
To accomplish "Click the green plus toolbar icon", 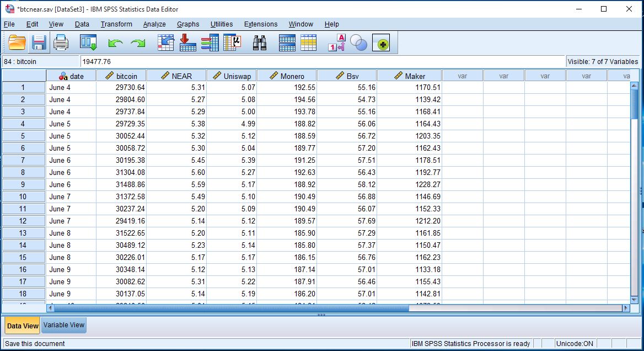I will coord(381,42).
